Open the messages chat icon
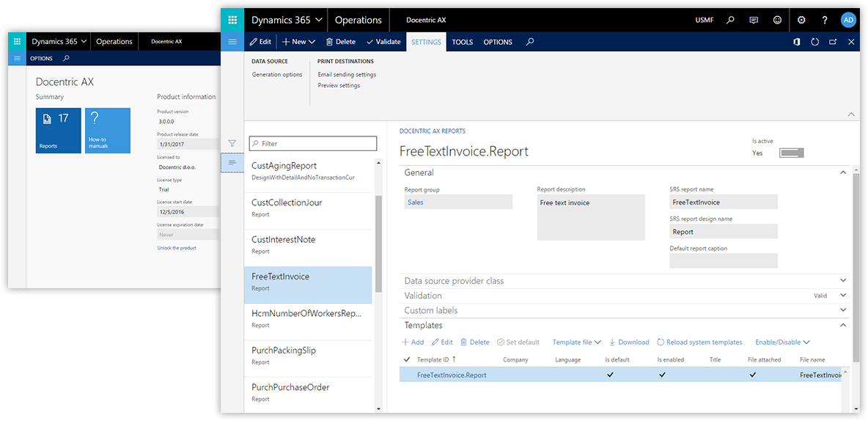 754,20
